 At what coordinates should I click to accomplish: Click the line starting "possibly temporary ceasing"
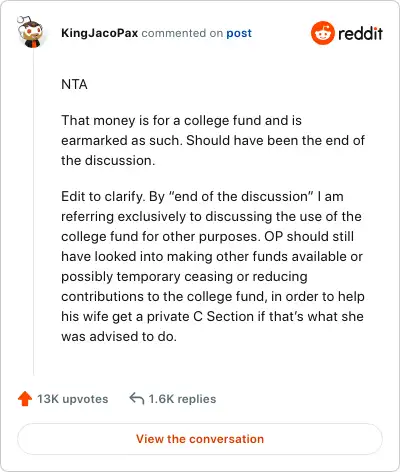pyautogui.click(x=184, y=277)
